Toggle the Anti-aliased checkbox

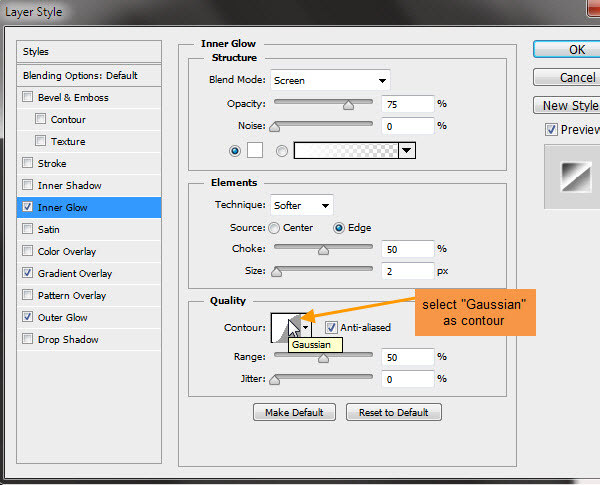[331, 327]
